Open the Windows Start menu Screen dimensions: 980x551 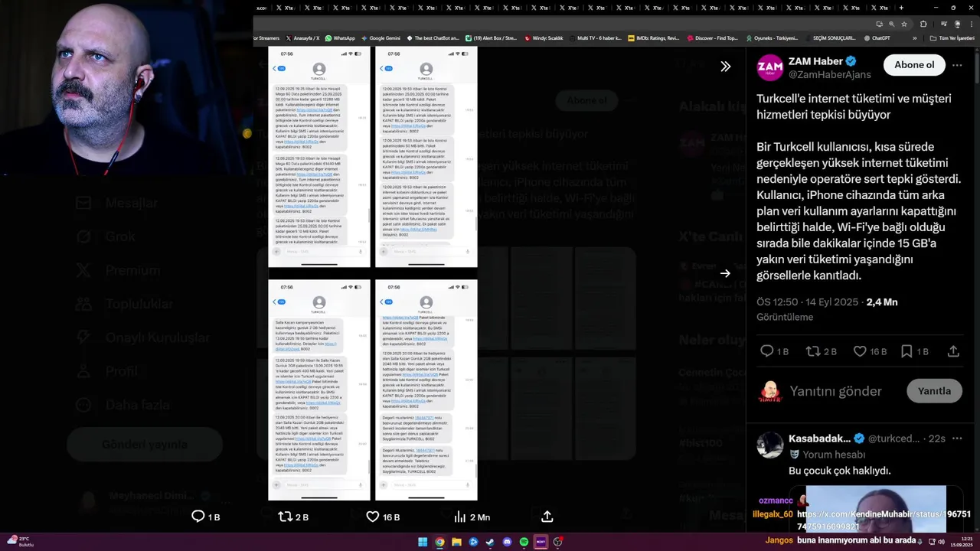click(422, 542)
